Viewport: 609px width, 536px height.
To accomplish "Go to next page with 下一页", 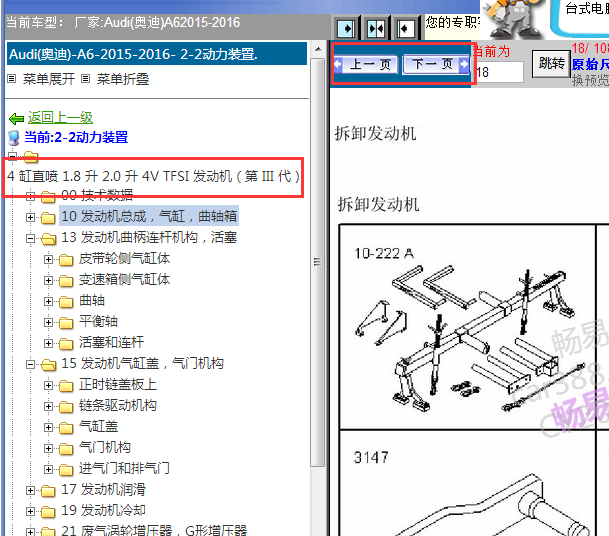I will (x=436, y=64).
